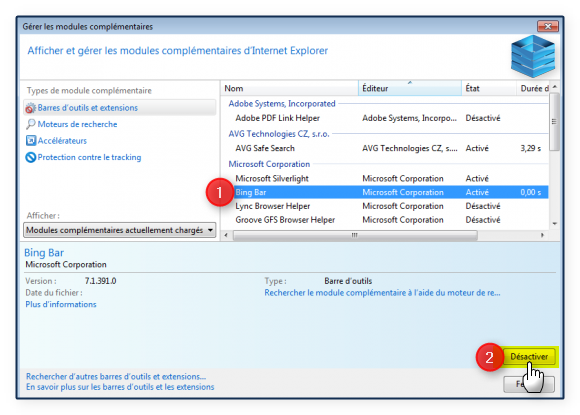This screenshot has height=415, width=580.
Task: Click the scroll right arrow of the list
Action: 542,235
